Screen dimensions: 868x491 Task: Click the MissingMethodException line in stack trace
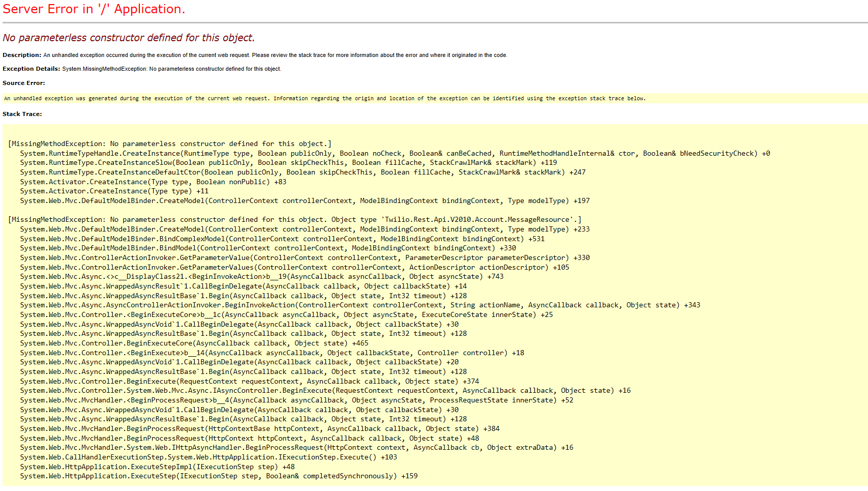coord(168,143)
